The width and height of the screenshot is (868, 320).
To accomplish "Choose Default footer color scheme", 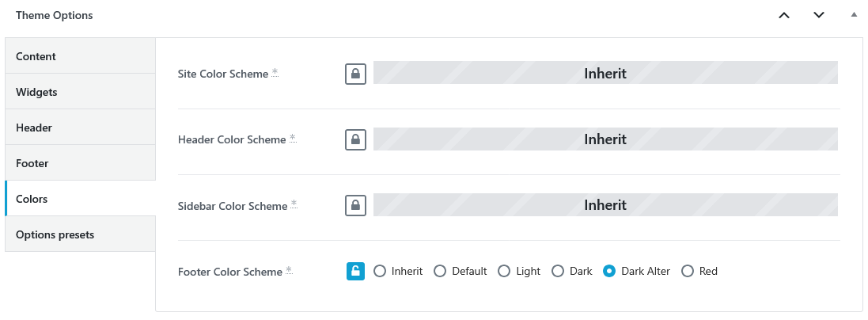I will point(439,271).
